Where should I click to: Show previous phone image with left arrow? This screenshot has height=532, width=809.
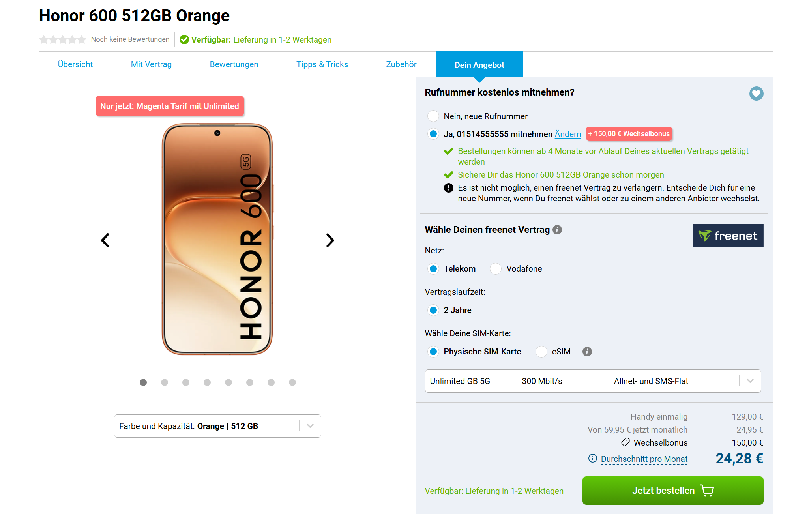pyautogui.click(x=105, y=240)
